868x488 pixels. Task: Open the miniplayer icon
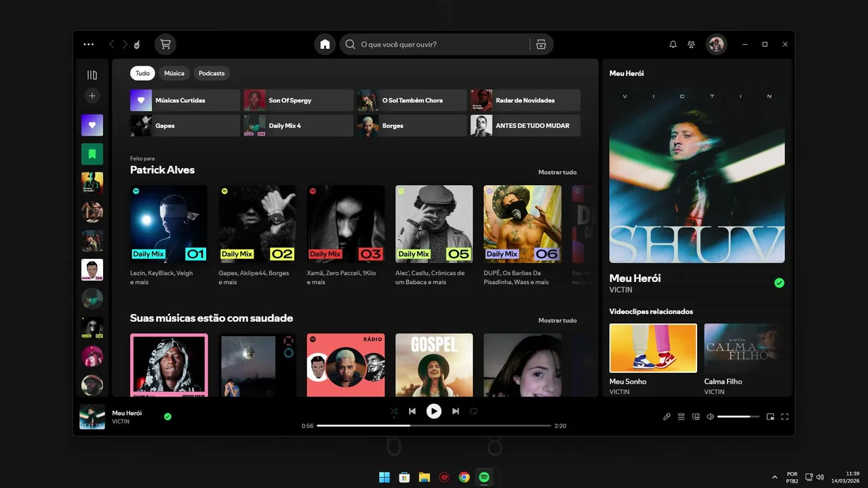[x=770, y=417]
